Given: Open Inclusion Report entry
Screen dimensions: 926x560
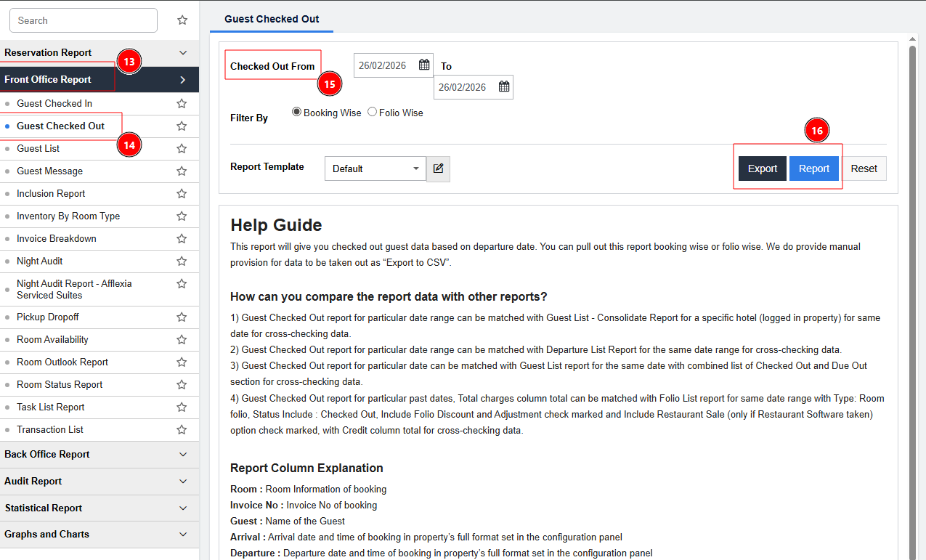Looking at the screenshot, I should pos(51,194).
